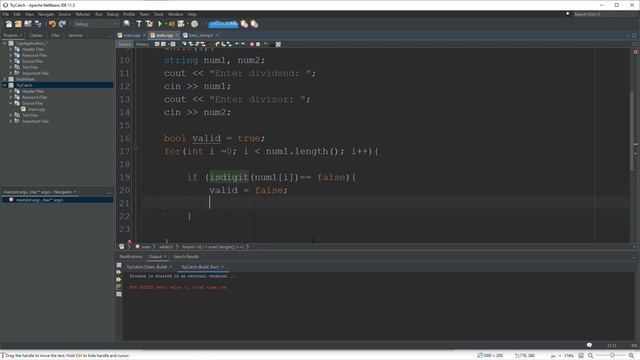Click the editor vertical scrollbar
640x360 pixels.
click(632, 131)
